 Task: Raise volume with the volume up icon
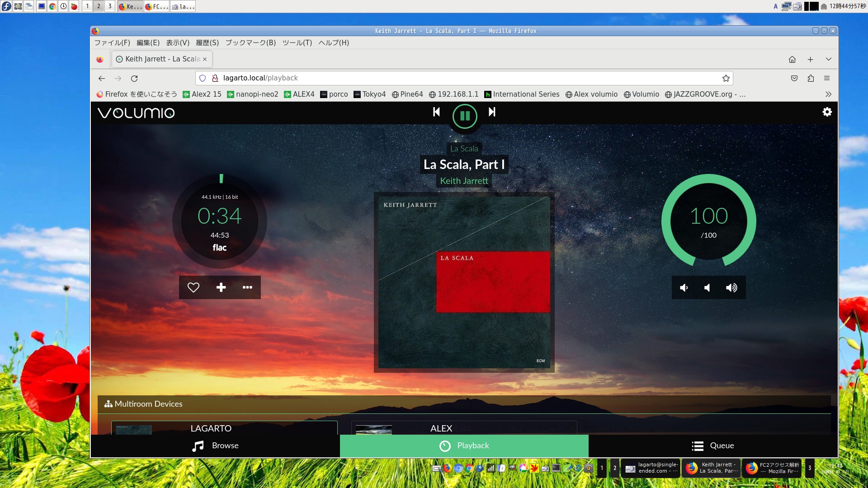[x=731, y=288]
